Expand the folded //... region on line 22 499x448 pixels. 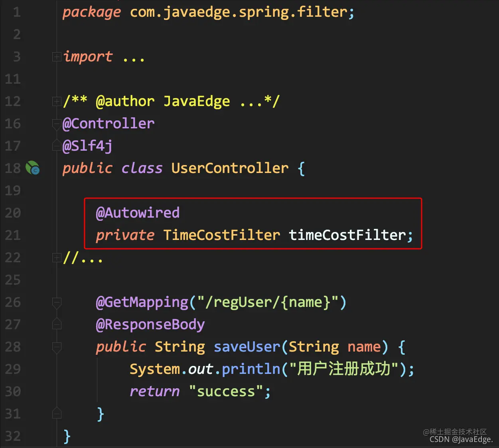[x=56, y=258]
